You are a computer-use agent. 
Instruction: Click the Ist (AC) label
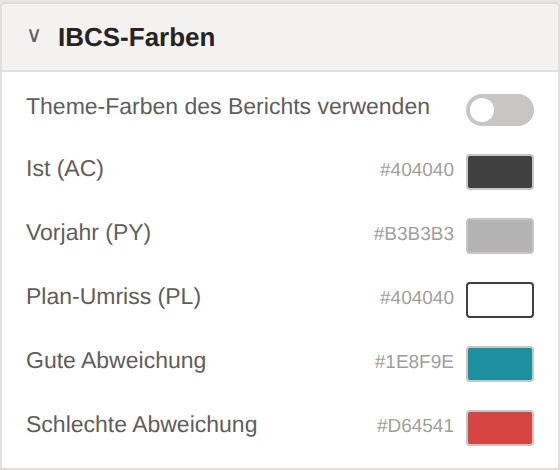coord(65,169)
